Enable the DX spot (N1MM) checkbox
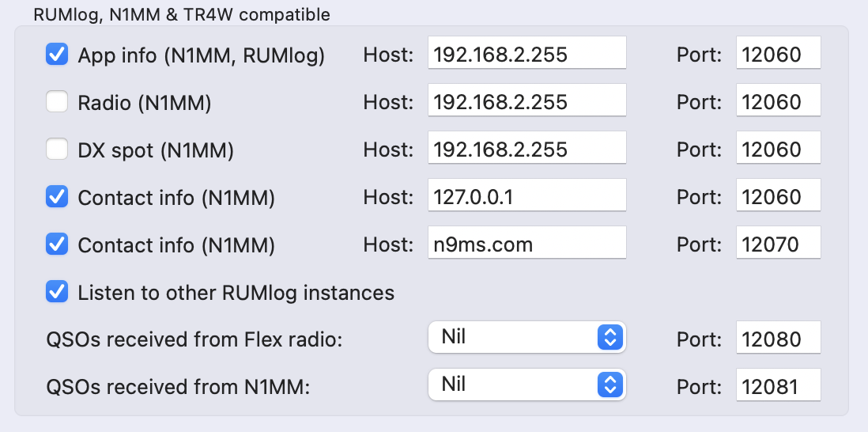 tap(56, 150)
